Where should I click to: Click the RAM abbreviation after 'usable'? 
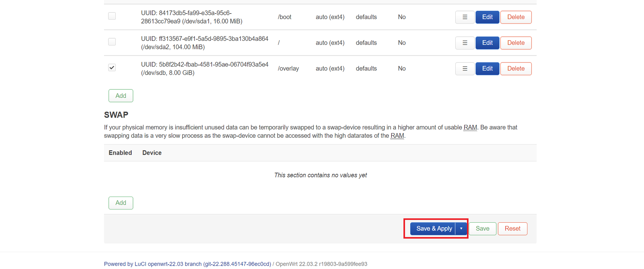click(470, 127)
